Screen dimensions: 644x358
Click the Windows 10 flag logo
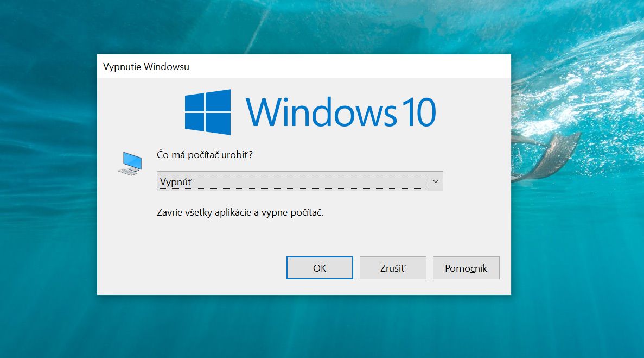click(x=207, y=112)
